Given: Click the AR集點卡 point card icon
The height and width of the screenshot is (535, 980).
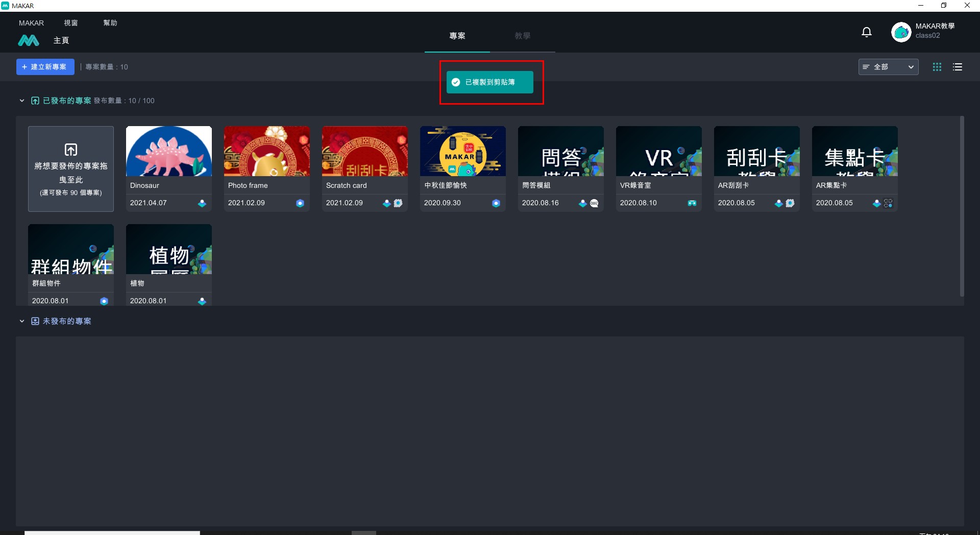Looking at the screenshot, I should [x=888, y=203].
